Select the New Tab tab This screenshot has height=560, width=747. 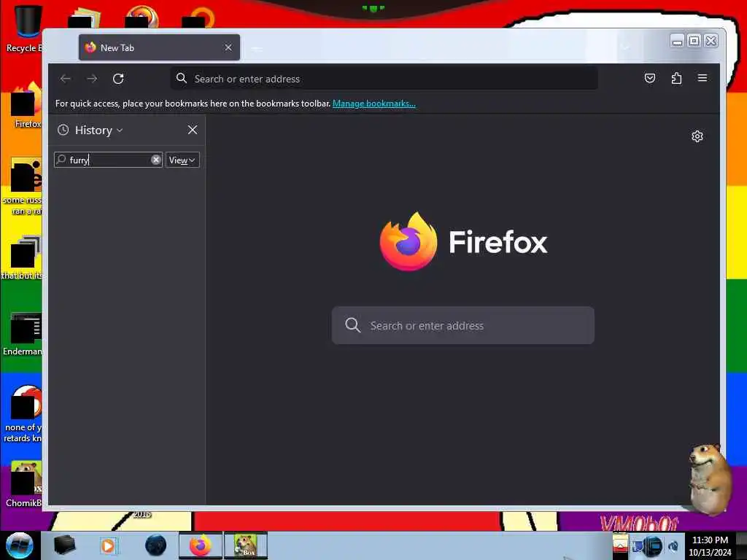point(159,47)
